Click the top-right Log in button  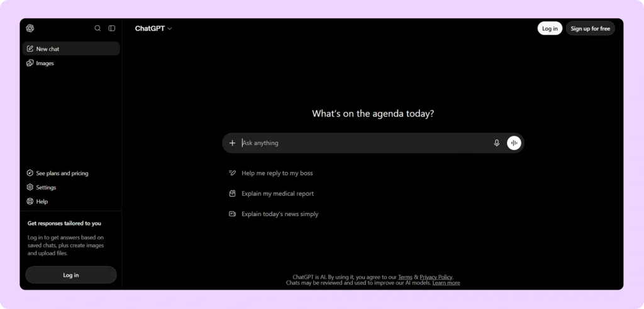coord(550,28)
